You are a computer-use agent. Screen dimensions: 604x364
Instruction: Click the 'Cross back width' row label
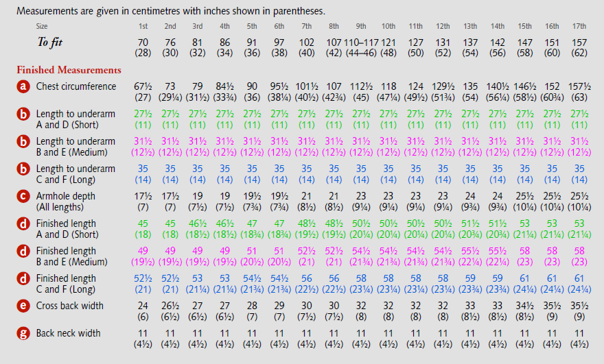(x=70, y=306)
